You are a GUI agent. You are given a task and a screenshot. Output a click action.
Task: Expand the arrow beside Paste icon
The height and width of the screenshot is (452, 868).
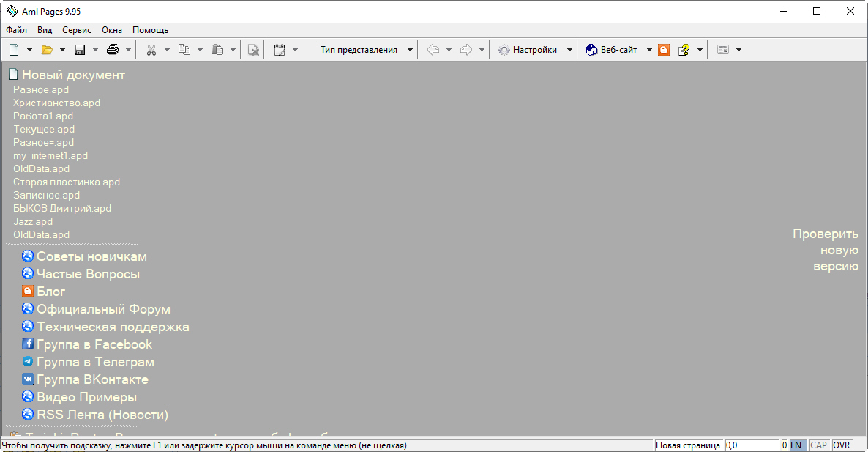[x=233, y=50]
